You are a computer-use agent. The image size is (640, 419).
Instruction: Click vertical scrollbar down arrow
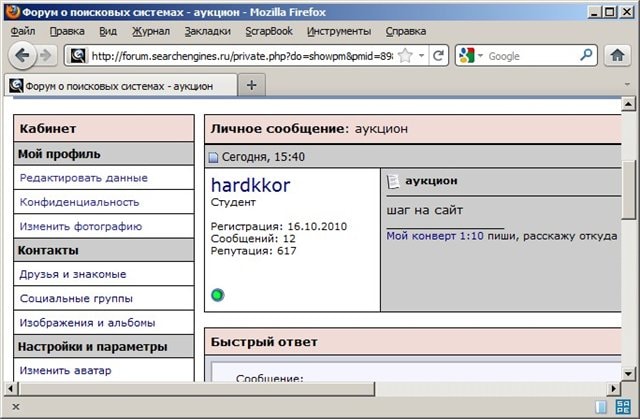click(x=628, y=373)
